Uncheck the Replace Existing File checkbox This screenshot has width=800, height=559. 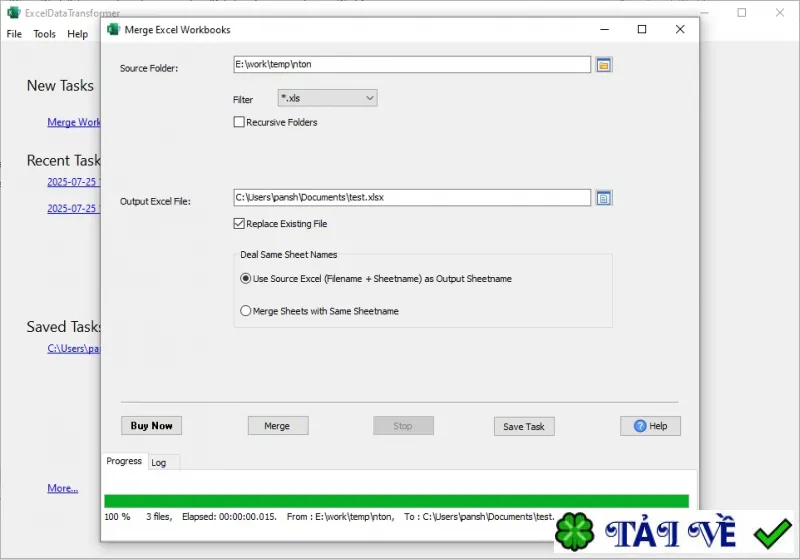click(x=239, y=223)
